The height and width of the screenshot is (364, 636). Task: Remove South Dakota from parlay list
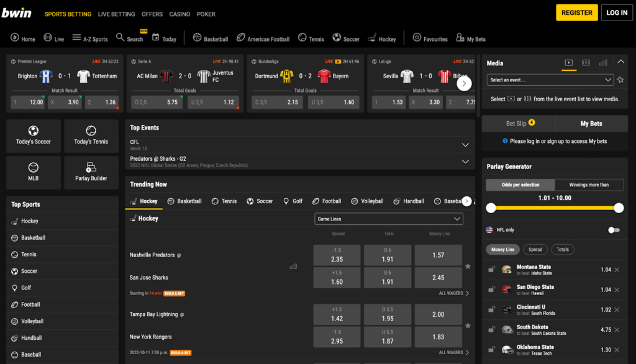click(617, 330)
